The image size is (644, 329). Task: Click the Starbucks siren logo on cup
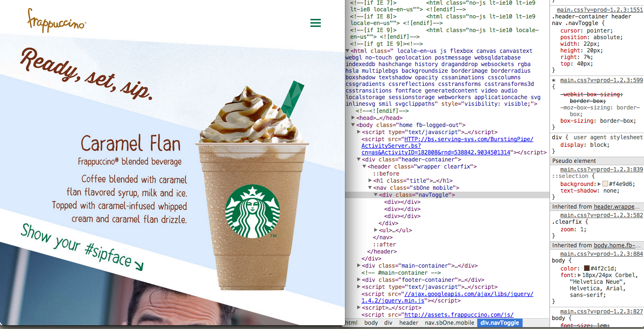253,211
